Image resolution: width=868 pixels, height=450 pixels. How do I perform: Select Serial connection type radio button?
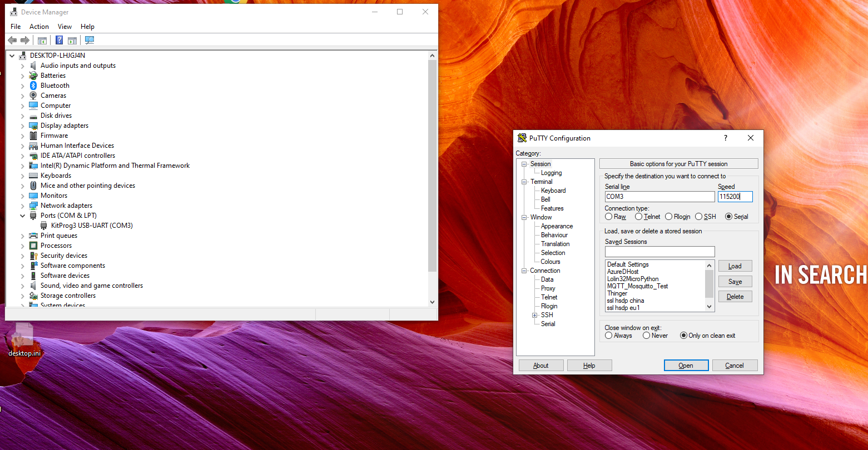pos(729,217)
